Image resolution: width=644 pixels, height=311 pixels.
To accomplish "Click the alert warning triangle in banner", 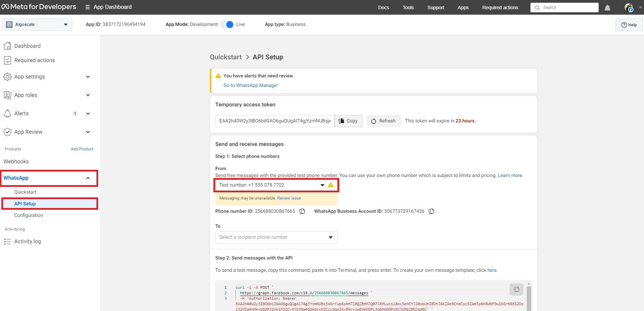I will [218, 76].
